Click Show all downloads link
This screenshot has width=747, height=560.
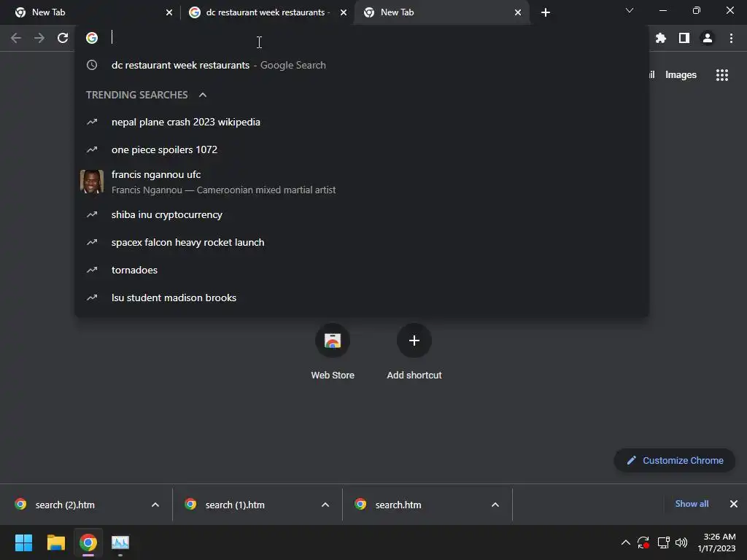point(692,504)
